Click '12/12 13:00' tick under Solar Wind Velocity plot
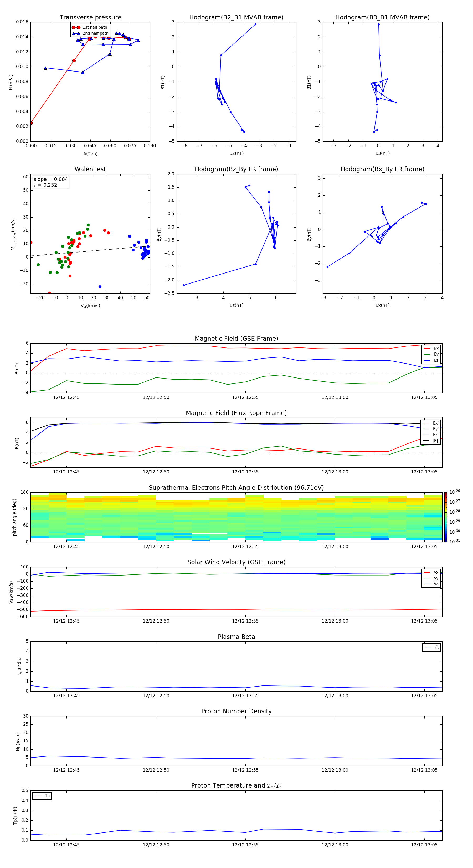This screenshot has height=868, width=473. (335, 621)
